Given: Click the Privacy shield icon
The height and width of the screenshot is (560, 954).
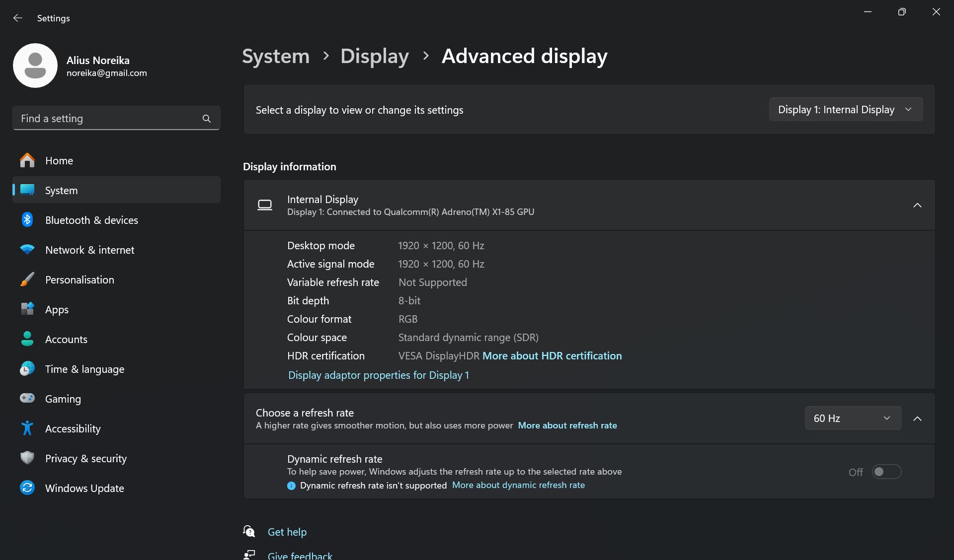Looking at the screenshot, I should [27, 458].
